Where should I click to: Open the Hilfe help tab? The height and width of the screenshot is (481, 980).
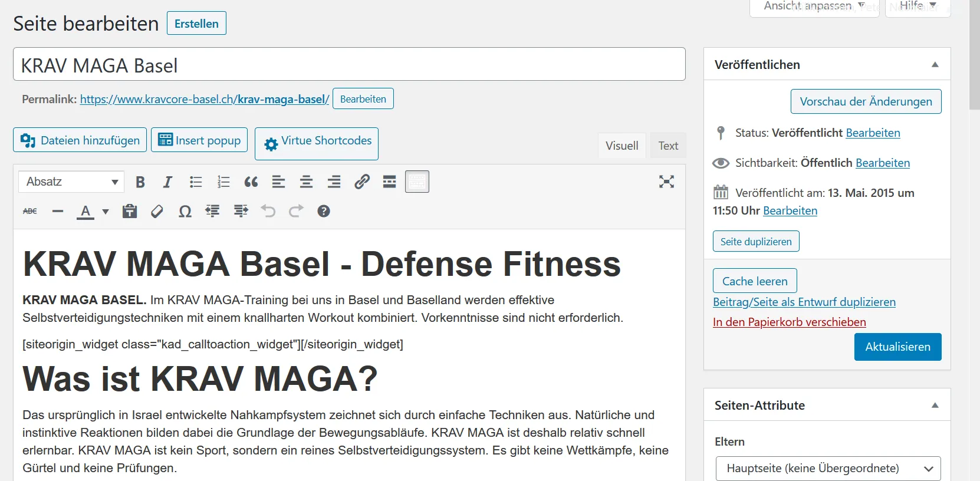(x=918, y=6)
